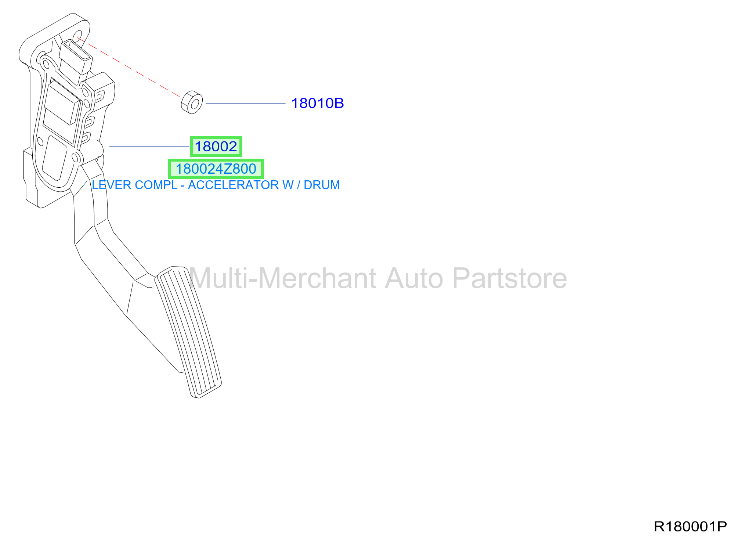Open part number 180024Z800 link
Viewport: 756px width, 545px height.
coord(216,169)
